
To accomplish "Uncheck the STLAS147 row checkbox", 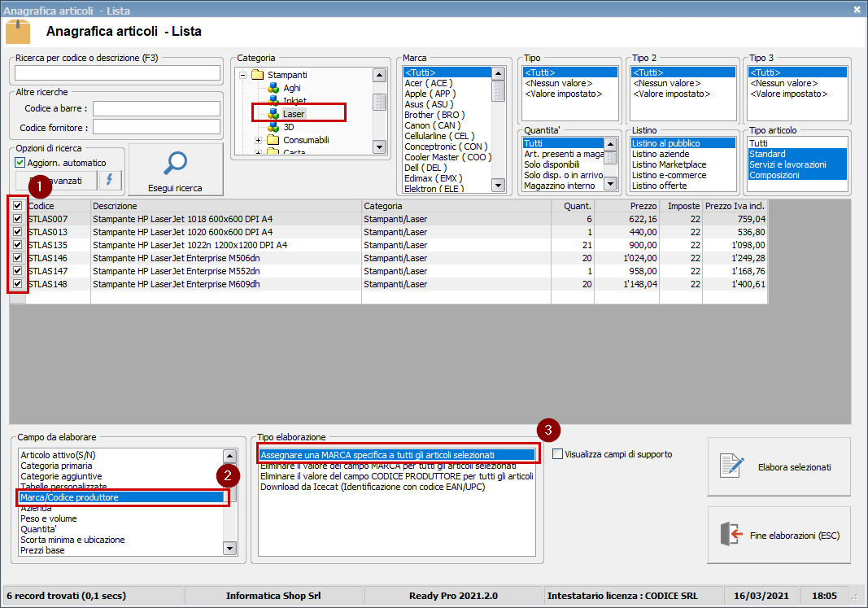I will coord(18,271).
